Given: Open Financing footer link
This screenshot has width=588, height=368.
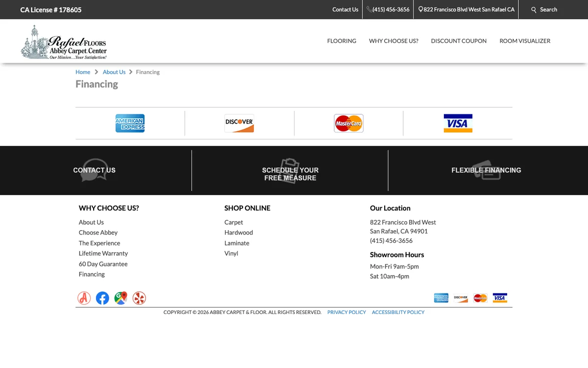Looking at the screenshot, I should (x=92, y=274).
